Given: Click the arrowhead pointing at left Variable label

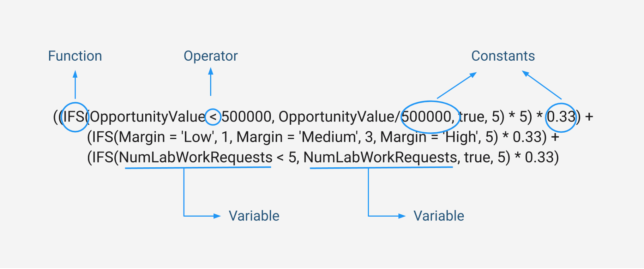Looking at the screenshot, I should pyautogui.click(x=217, y=216).
